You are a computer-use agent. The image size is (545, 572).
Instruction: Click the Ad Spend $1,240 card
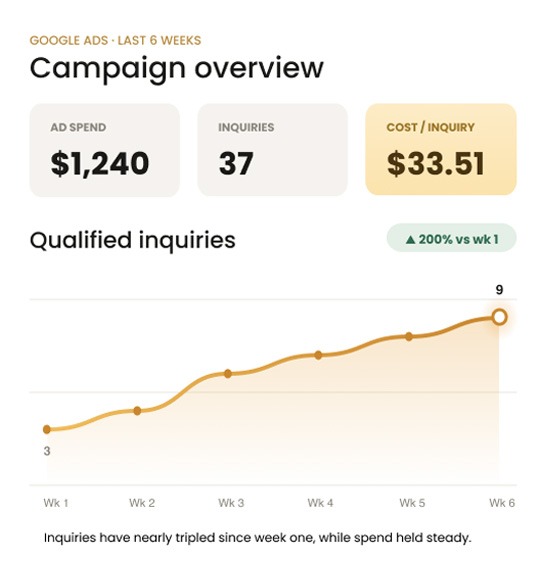pos(104,150)
